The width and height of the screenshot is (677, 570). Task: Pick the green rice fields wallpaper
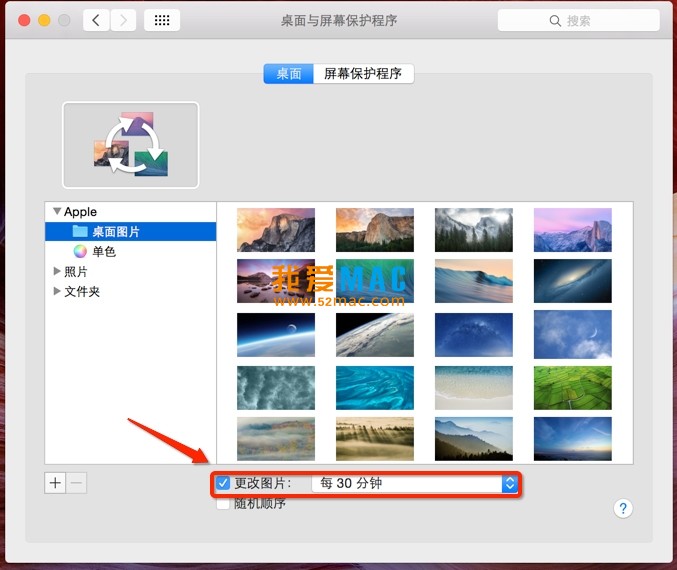coord(573,388)
